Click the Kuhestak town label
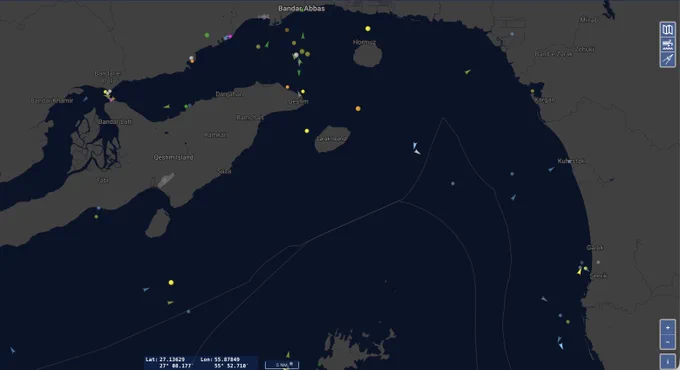The width and height of the screenshot is (680, 370). 571,161
